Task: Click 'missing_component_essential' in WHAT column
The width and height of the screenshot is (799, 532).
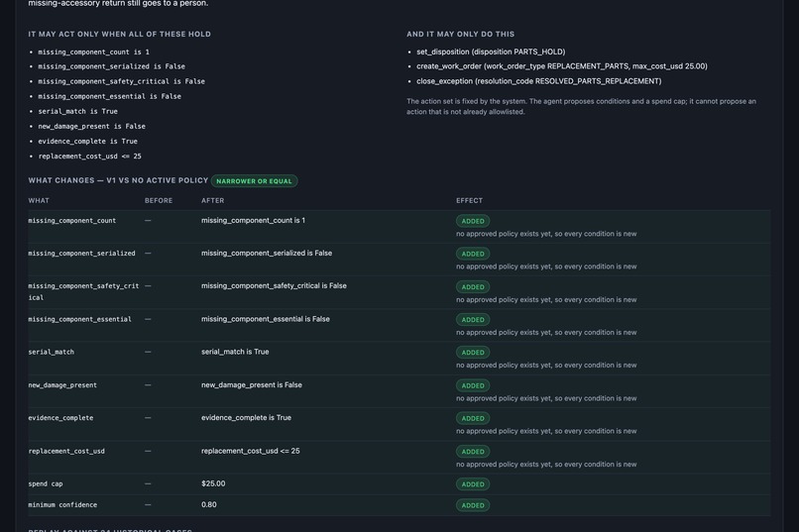Action: (x=79, y=319)
